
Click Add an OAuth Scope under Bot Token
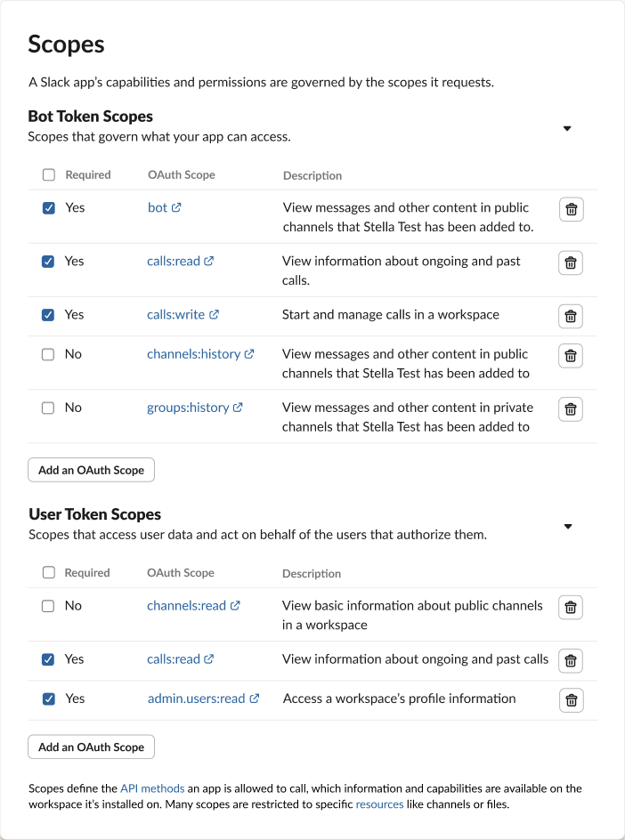(x=92, y=470)
